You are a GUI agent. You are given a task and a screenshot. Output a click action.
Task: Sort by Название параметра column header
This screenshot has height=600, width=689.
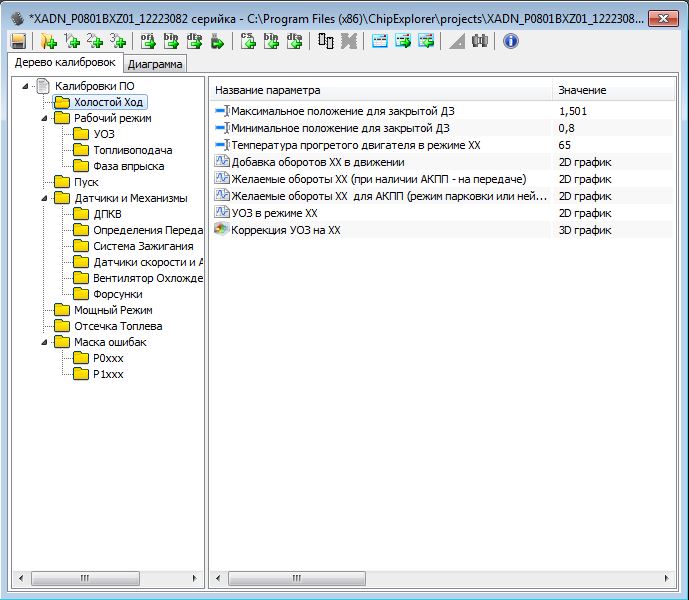[x=380, y=90]
